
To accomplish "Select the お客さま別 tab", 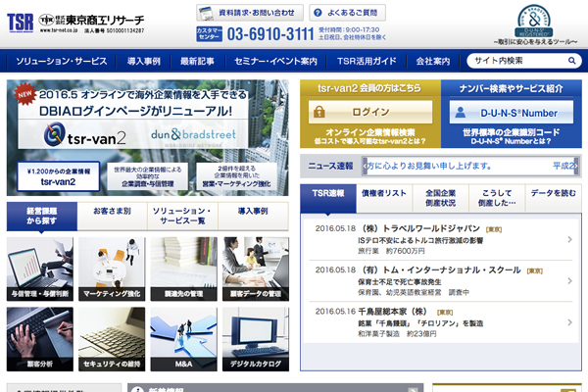I will click(x=112, y=216).
